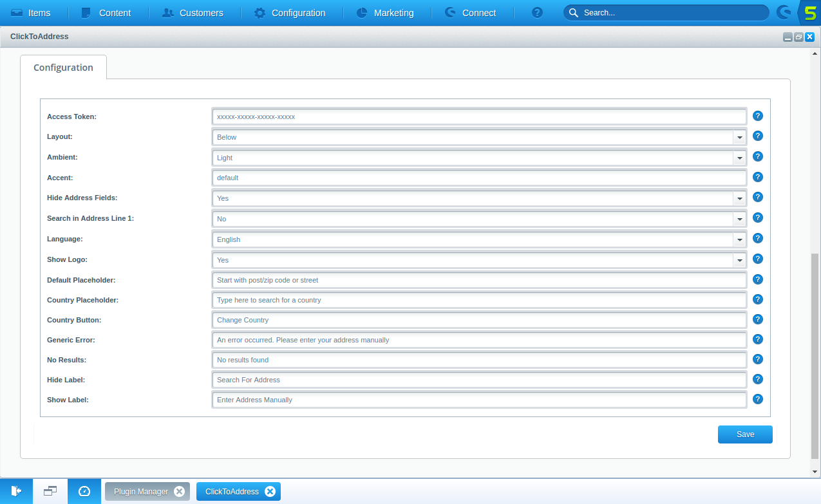
Task: Open help for Show Logo setting
Action: point(758,259)
